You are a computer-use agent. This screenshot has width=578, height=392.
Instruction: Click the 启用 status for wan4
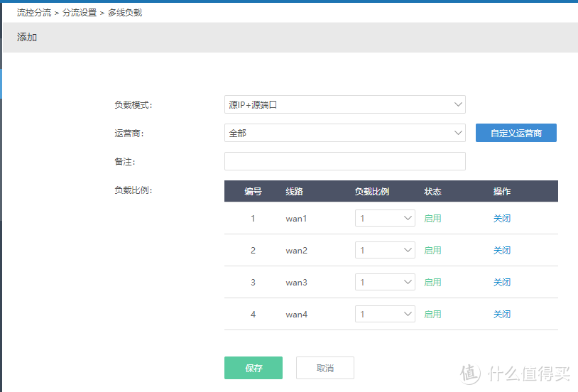pyautogui.click(x=432, y=314)
